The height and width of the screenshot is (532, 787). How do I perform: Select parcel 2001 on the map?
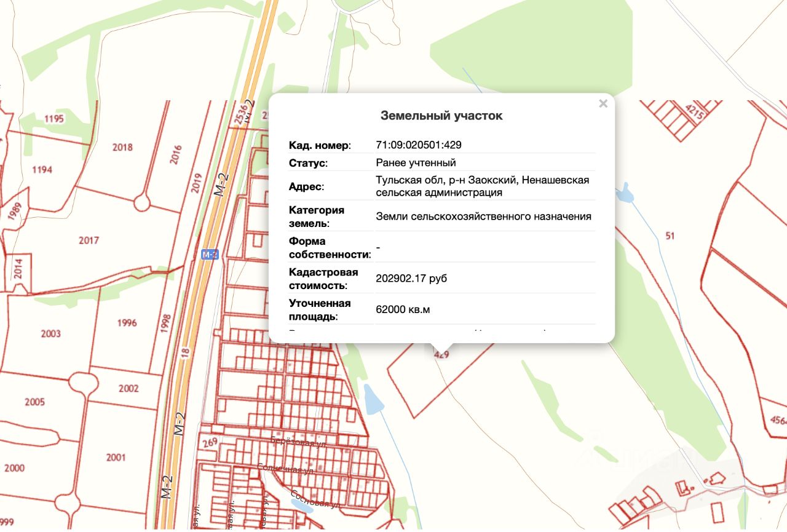coord(116,457)
